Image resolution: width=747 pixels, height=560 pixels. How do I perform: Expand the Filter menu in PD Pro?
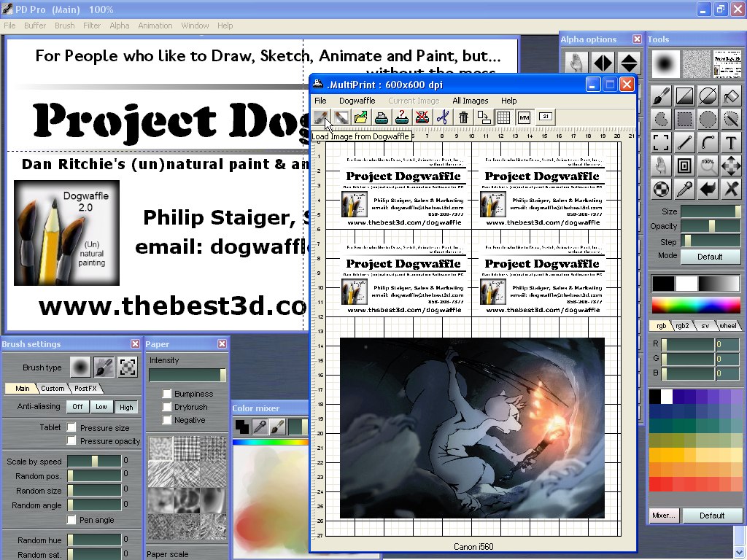tap(92, 26)
